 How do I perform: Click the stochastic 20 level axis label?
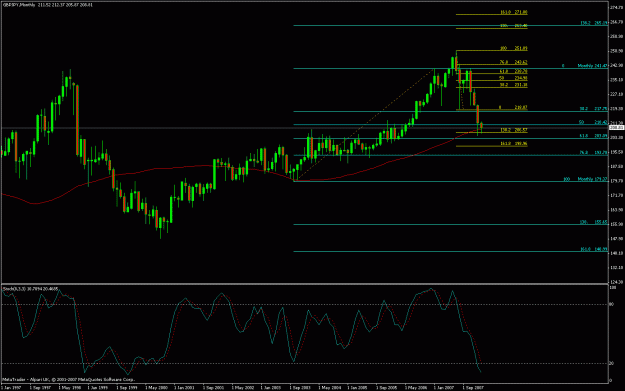click(x=612, y=363)
